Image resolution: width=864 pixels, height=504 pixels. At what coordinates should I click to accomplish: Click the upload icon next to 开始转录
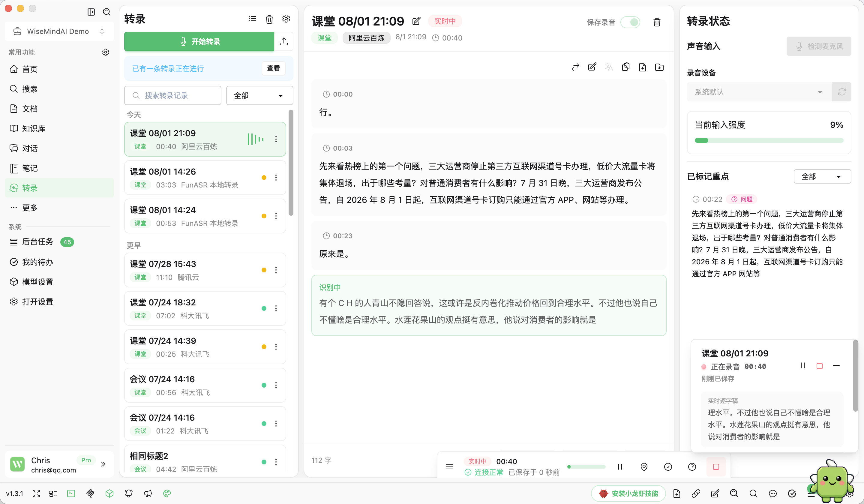(284, 41)
